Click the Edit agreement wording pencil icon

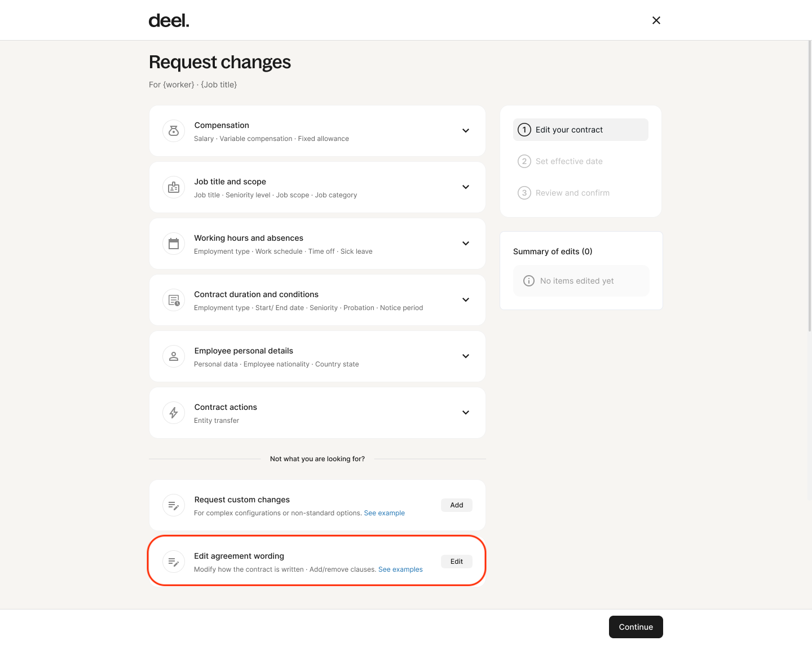pos(173,561)
